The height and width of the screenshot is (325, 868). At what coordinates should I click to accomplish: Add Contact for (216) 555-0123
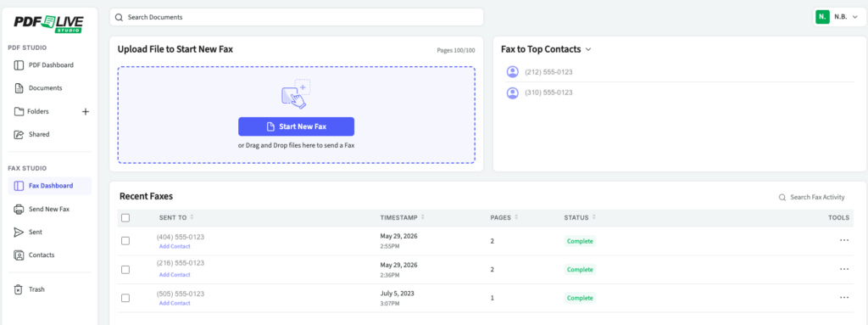pyautogui.click(x=175, y=275)
